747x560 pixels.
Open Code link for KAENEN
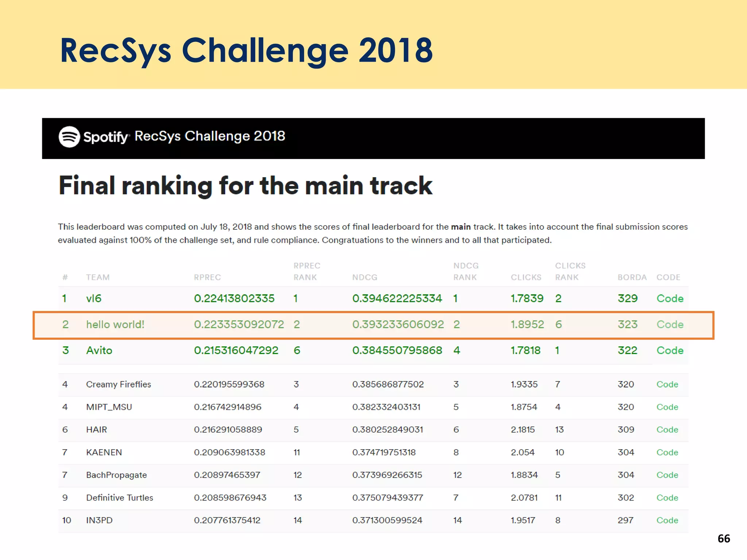[667, 452]
